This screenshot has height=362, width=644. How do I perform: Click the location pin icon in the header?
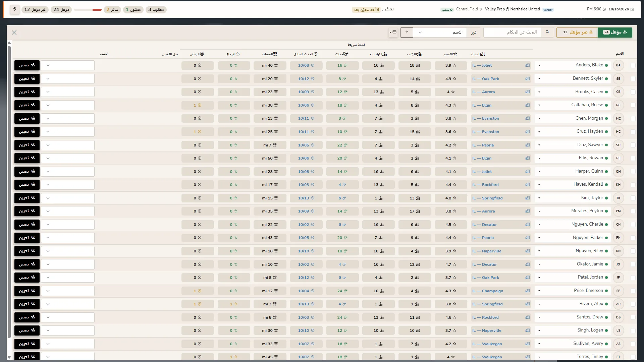[15, 9]
